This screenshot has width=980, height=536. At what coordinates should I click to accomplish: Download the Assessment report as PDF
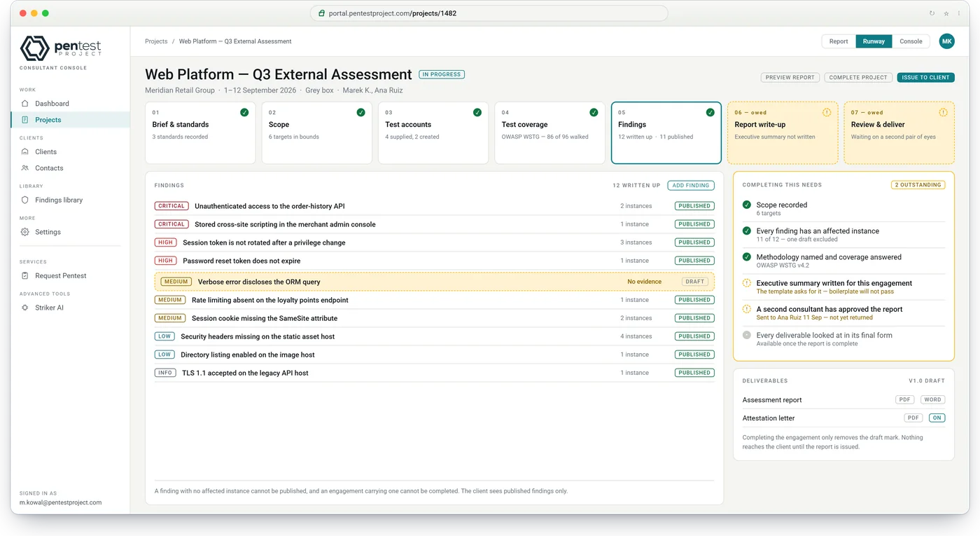pyautogui.click(x=905, y=399)
